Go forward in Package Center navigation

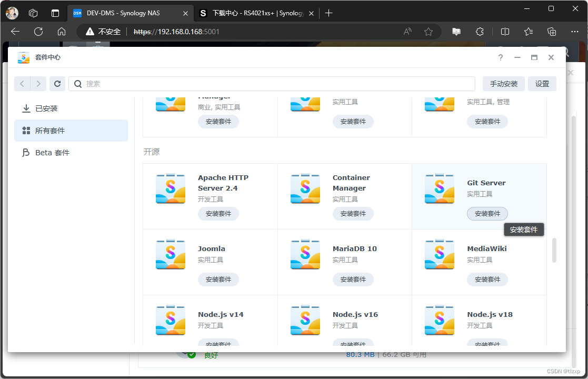(x=38, y=84)
